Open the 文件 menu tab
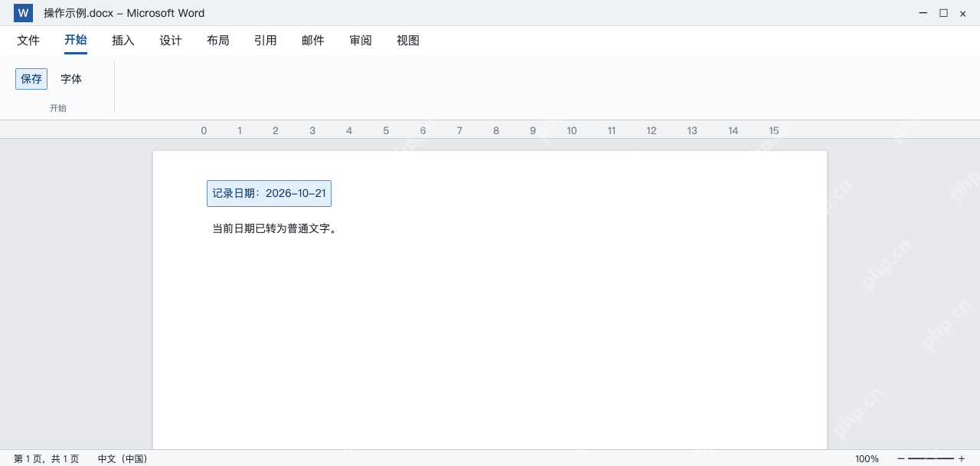Image resolution: width=980 pixels, height=466 pixels. 28,41
